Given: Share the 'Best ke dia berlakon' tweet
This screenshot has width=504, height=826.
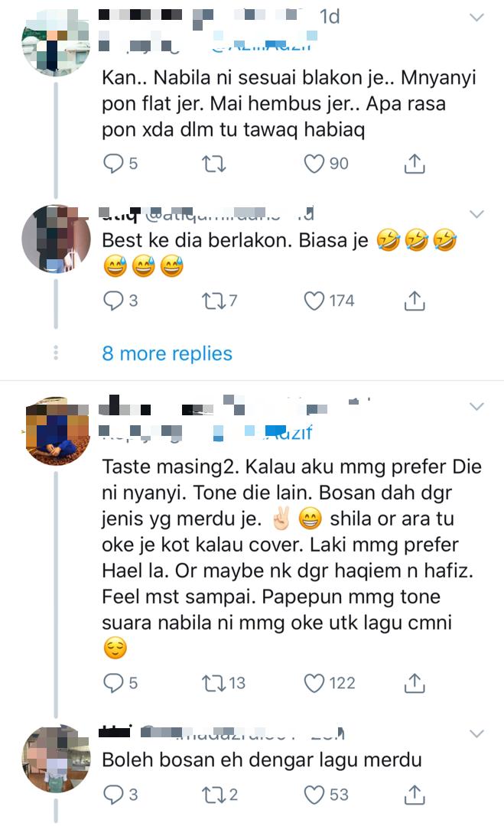Looking at the screenshot, I should [x=414, y=301].
